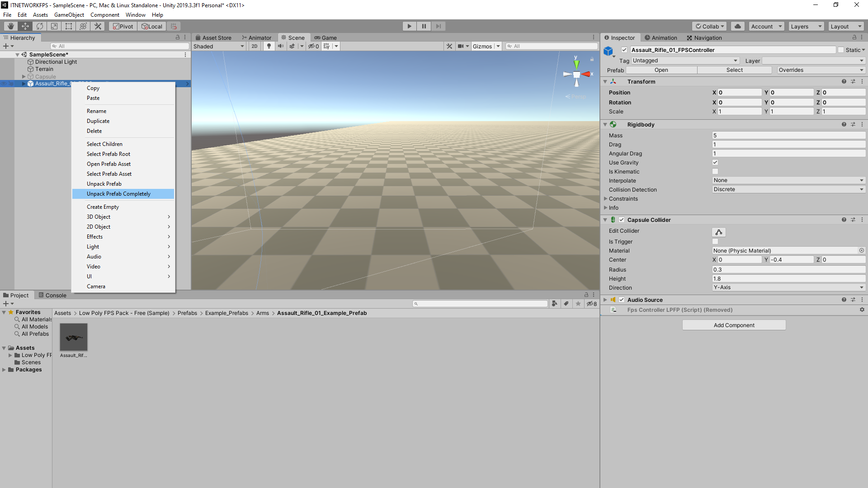Screen dimensions: 868x488
Task: Select the Rect Transform tool
Action: coord(68,26)
